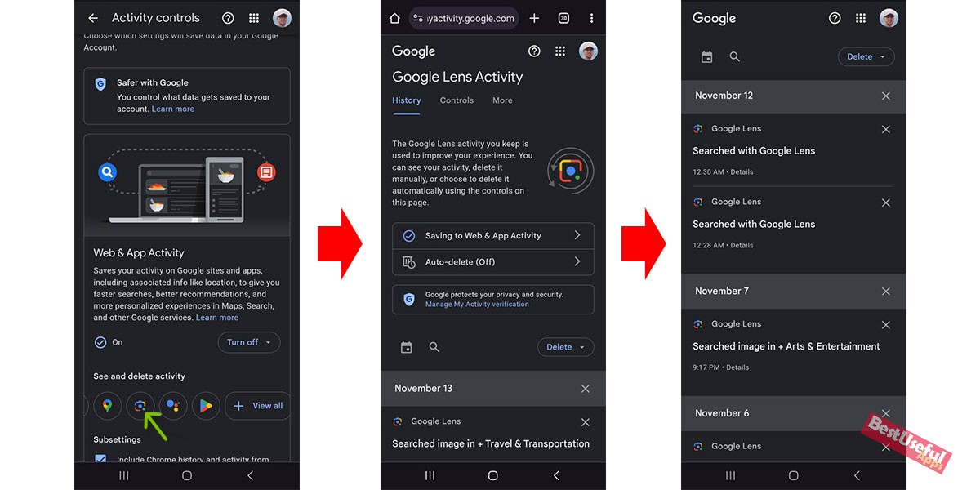Open Learn more link in Safer with Google card
Screen dimensions: 980x490
[x=173, y=109]
